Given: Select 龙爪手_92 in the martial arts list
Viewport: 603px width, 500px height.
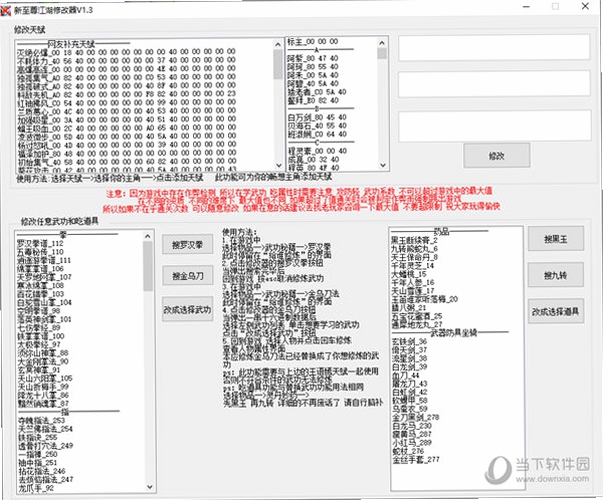Looking at the screenshot, I should point(36,488).
